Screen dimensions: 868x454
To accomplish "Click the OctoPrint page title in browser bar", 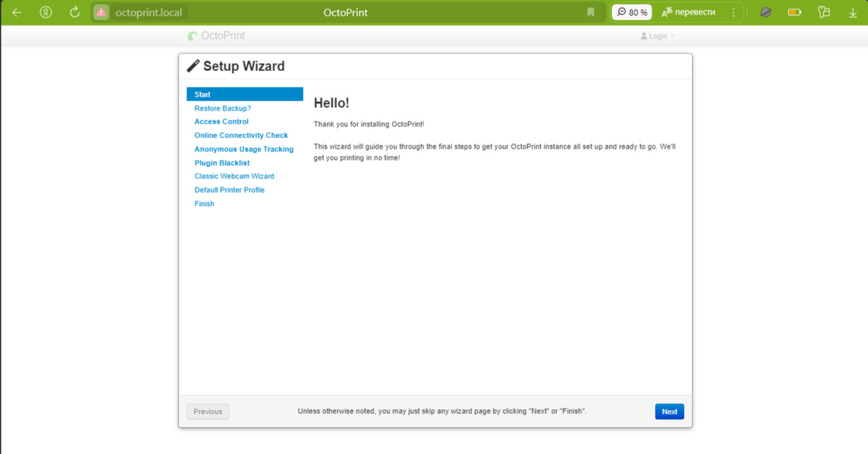I will (345, 12).
